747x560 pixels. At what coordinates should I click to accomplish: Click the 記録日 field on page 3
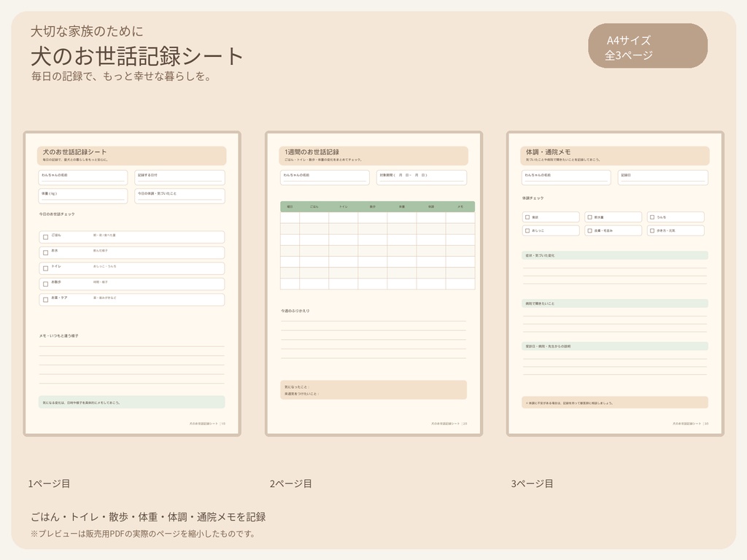(663, 177)
